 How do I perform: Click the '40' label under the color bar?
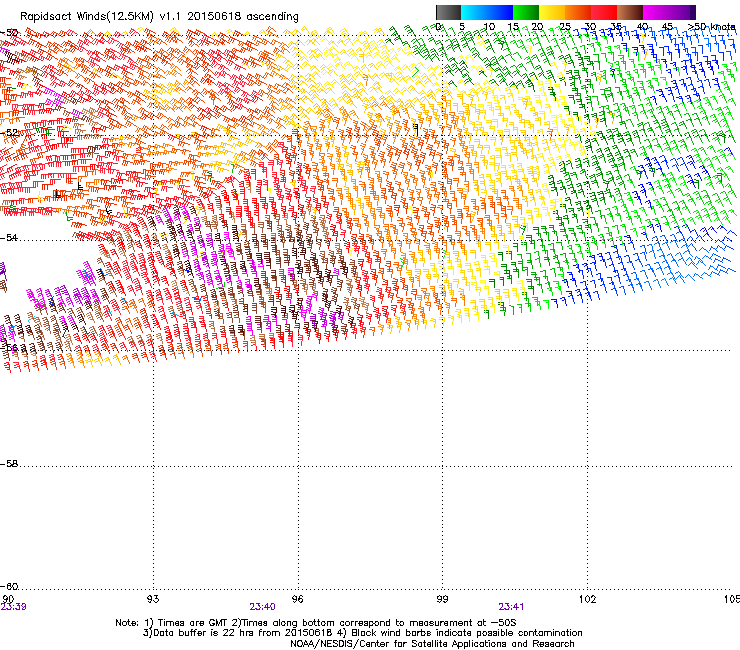point(642,27)
